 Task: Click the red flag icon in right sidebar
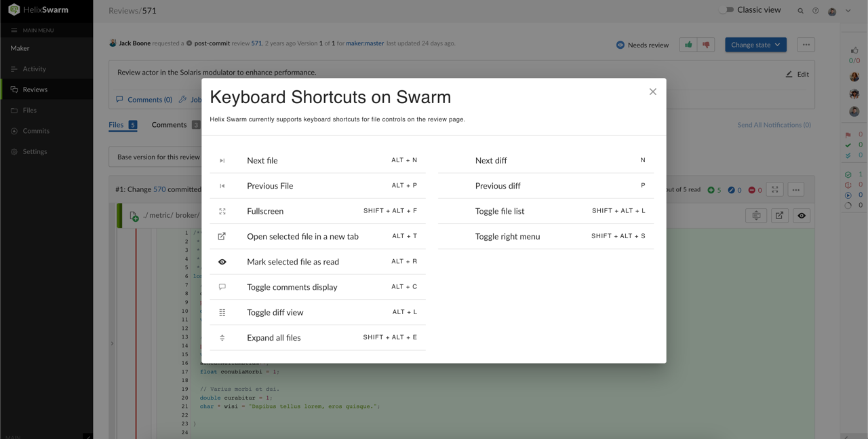pos(848,135)
